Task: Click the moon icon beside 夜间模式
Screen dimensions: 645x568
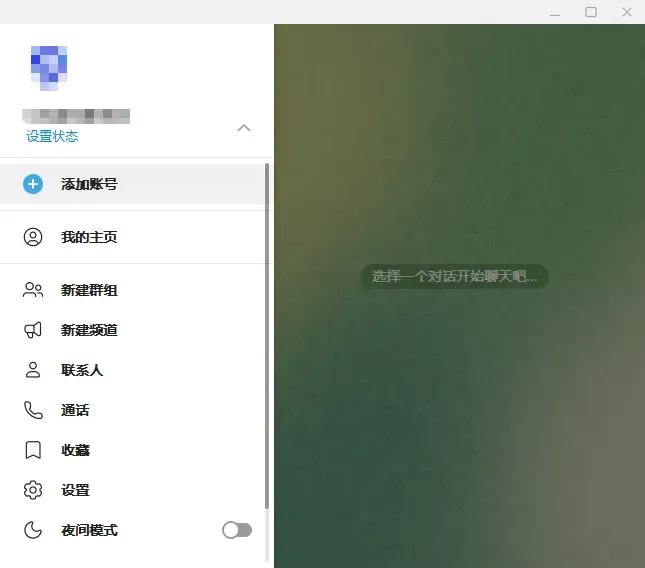Action: 33,530
